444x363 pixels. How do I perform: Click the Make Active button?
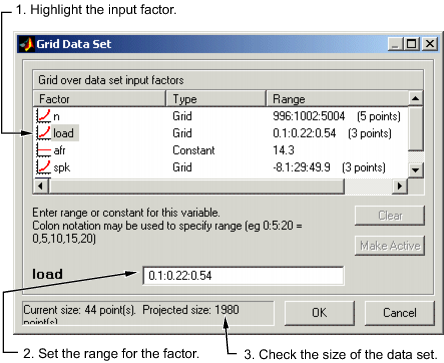390,246
